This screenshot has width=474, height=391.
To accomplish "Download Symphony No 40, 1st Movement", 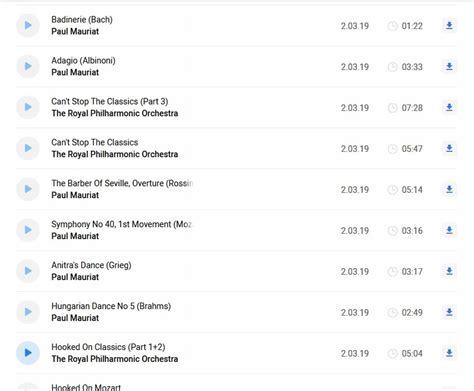I will coord(449,230).
